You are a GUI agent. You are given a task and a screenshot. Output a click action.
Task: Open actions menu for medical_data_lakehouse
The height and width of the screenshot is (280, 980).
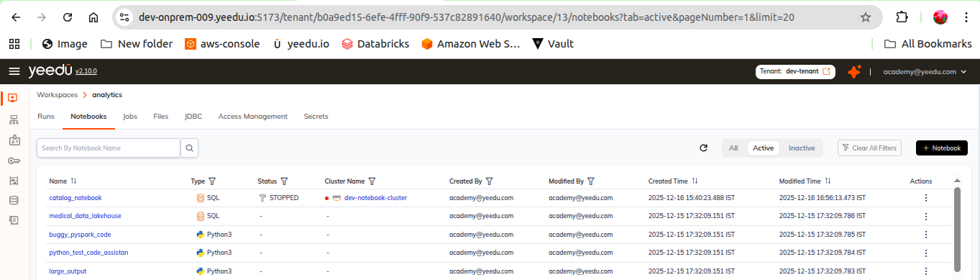point(925,216)
